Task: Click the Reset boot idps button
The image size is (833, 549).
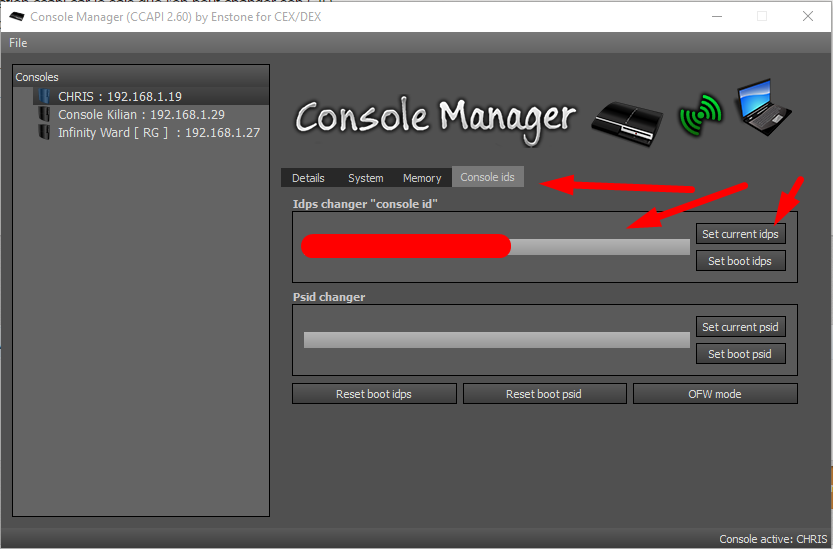Action: [x=374, y=394]
